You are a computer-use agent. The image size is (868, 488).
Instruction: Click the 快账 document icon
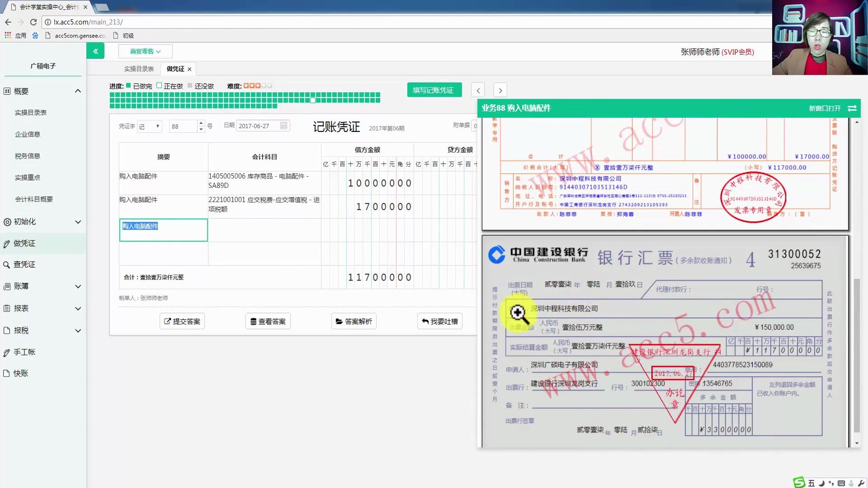(6, 373)
